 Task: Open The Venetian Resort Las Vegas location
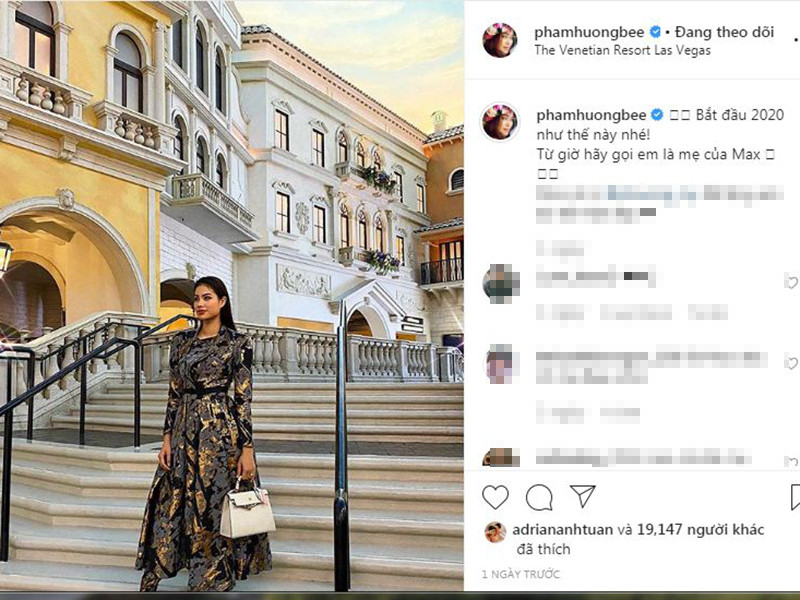[x=622, y=50]
